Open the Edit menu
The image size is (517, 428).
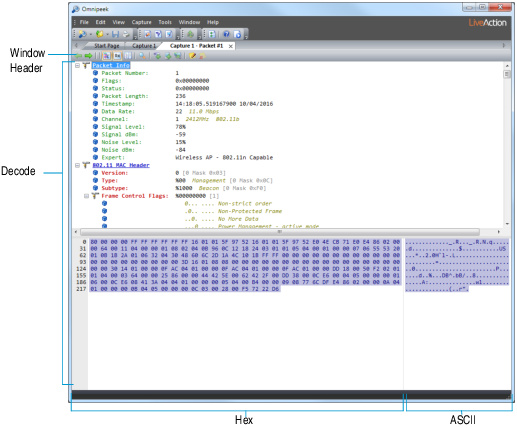tap(100, 22)
